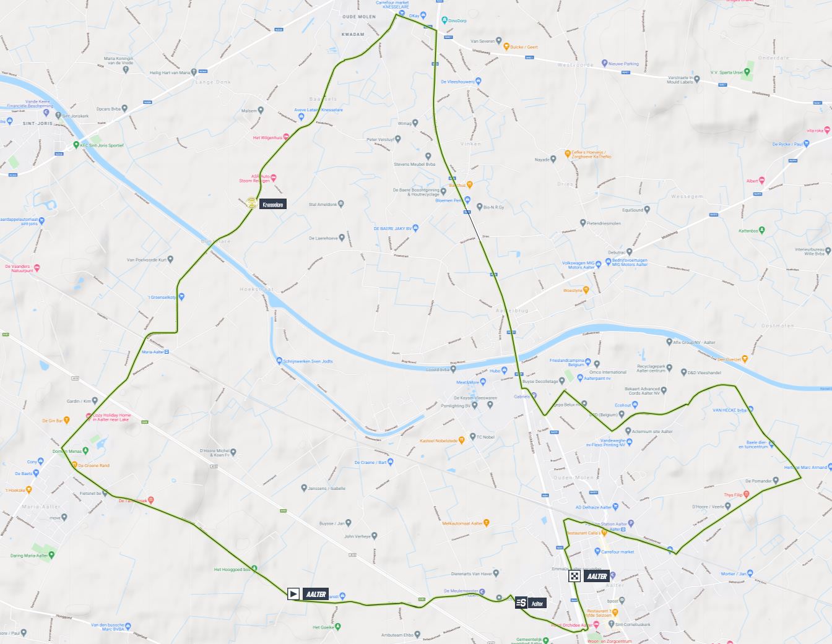Select the Knesselare location label

(273, 204)
